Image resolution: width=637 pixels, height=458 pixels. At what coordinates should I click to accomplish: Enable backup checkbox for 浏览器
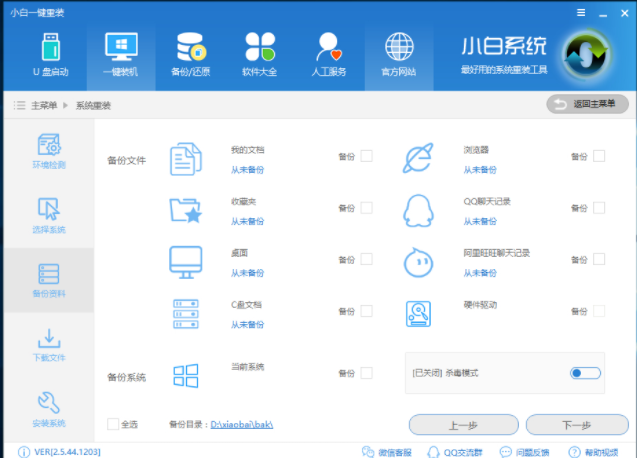pos(599,156)
